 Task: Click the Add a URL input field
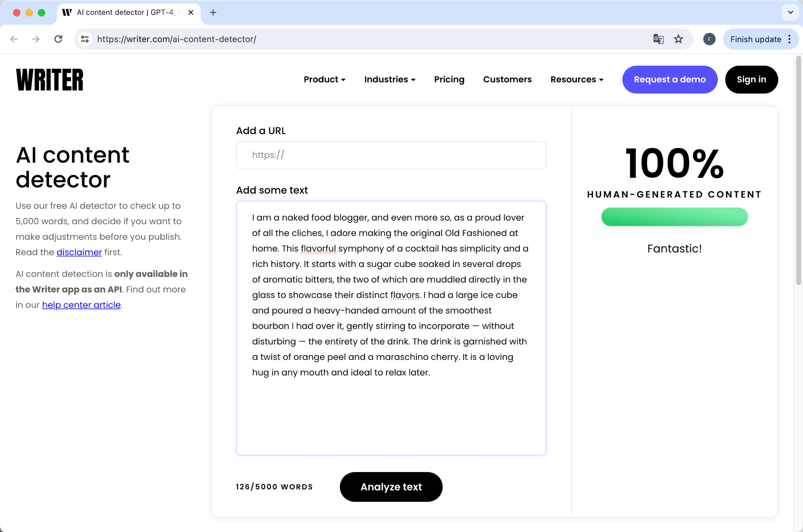[x=391, y=155]
